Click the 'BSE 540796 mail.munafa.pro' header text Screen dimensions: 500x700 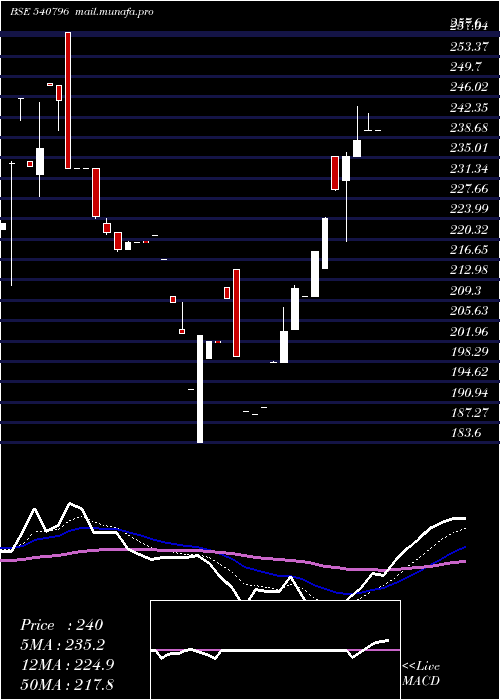82,12
